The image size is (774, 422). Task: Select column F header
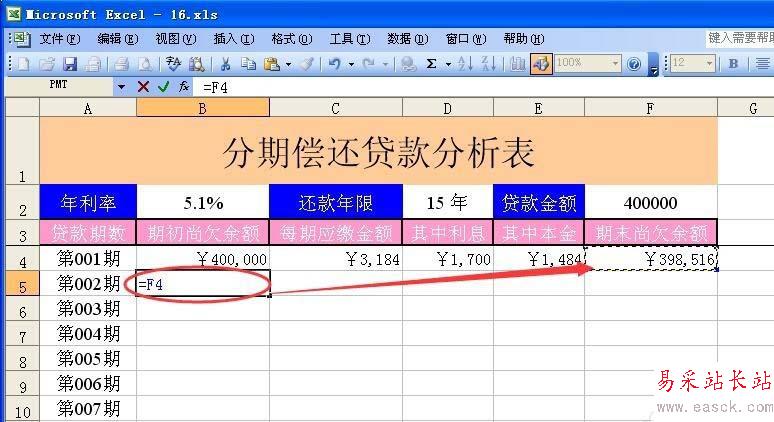[x=651, y=108]
